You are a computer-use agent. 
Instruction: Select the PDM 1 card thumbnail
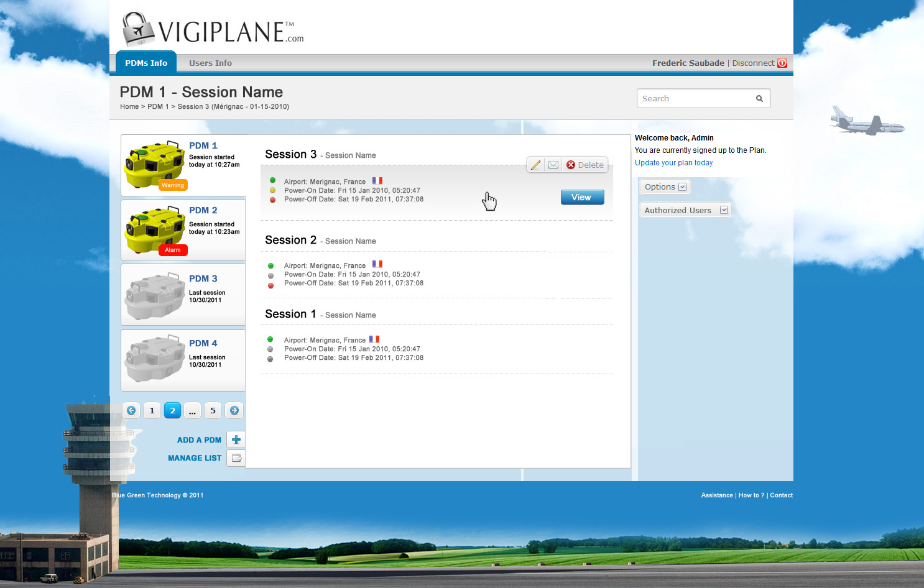154,164
